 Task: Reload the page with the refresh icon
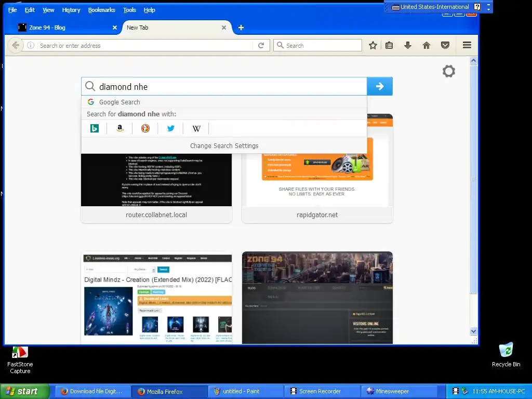pos(261,45)
